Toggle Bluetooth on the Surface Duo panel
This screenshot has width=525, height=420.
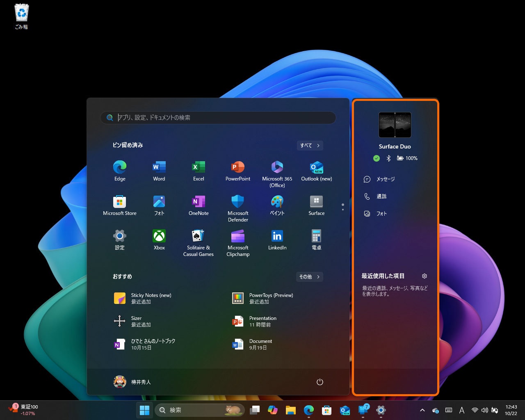tap(388, 158)
